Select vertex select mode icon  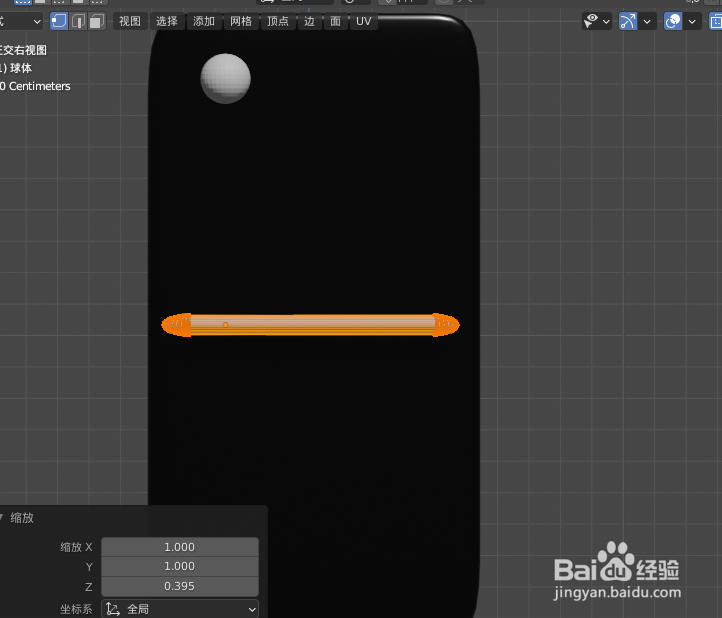[58, 21]
